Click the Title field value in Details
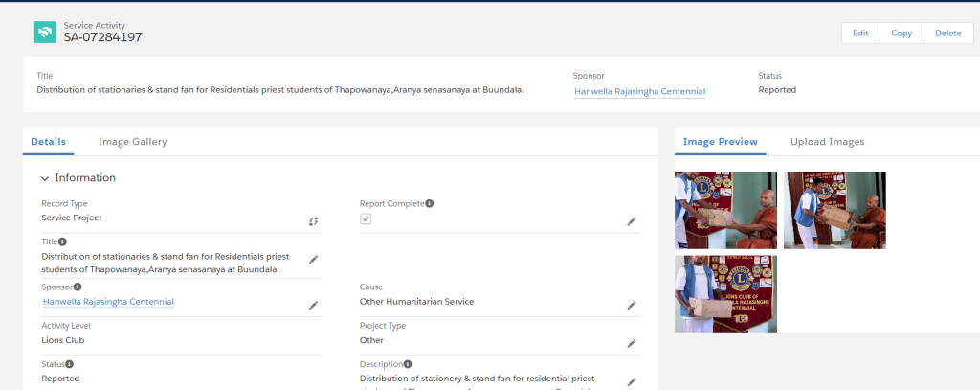This screenshot has height=390, width=980. (x=166, y=263)
